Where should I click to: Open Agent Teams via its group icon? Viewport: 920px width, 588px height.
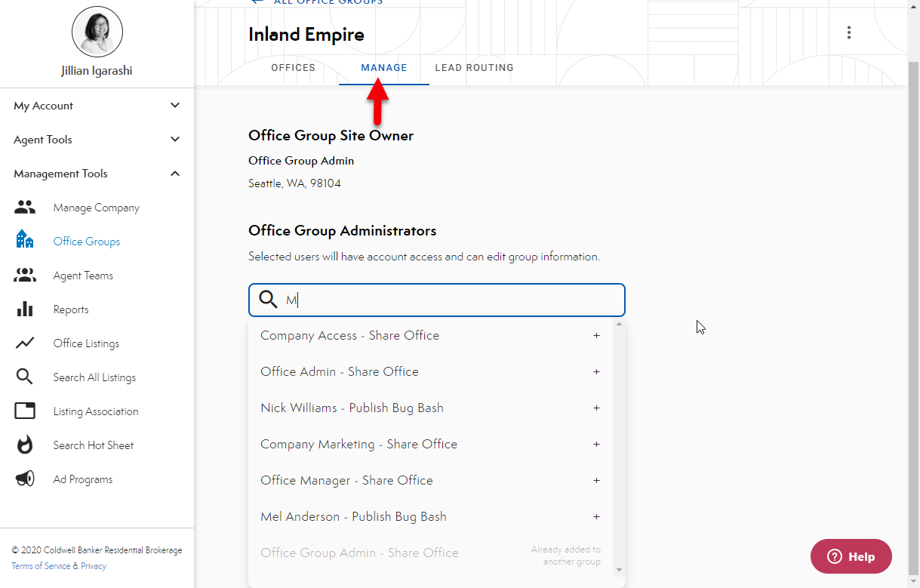point(25,276)
